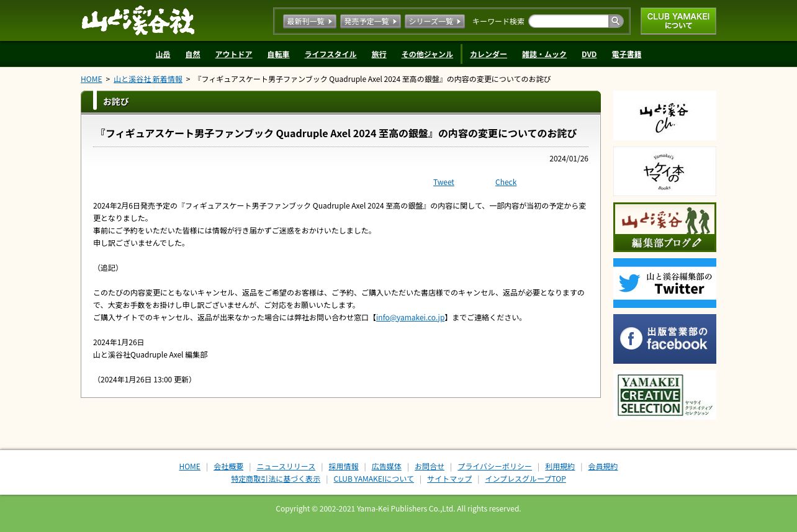Click the インプレスグループTOP link
797x532 pixels.
525,479
